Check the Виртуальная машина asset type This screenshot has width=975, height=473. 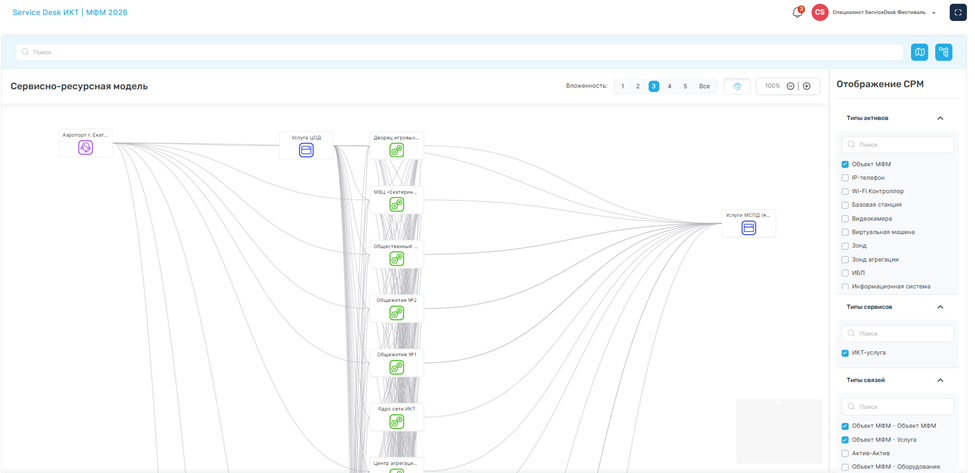845,232
